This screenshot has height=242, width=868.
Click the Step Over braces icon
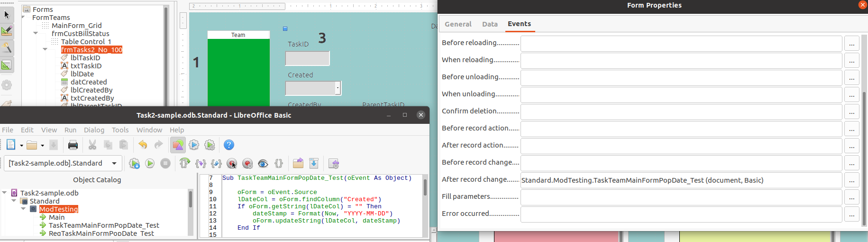tap(185, 164)
